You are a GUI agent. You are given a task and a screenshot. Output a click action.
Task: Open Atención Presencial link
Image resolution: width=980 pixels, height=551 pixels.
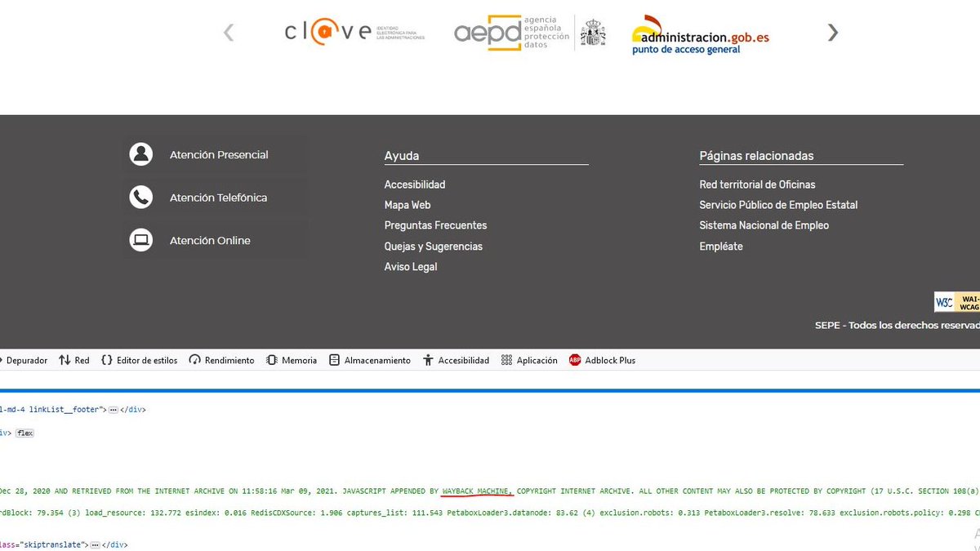219,154
